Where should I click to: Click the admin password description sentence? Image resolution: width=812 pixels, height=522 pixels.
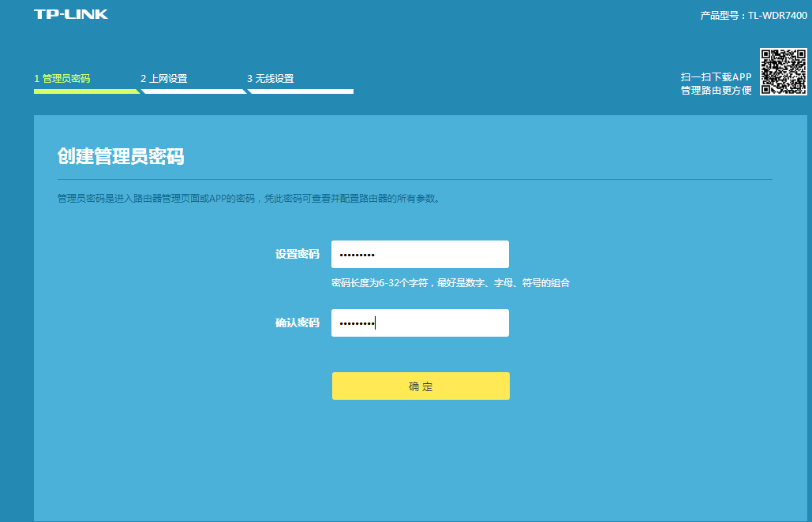pos(249,199)
